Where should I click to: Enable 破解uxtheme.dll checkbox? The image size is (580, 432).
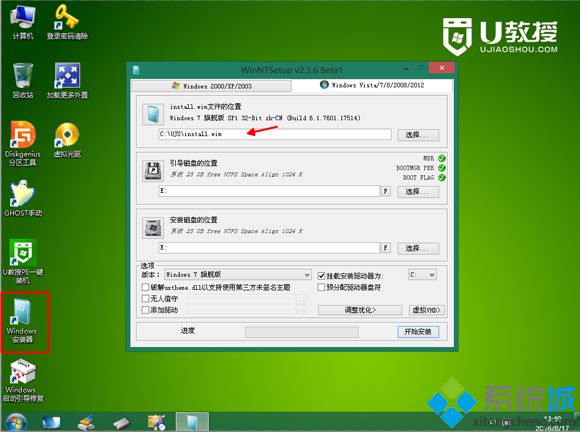[145, 287]
